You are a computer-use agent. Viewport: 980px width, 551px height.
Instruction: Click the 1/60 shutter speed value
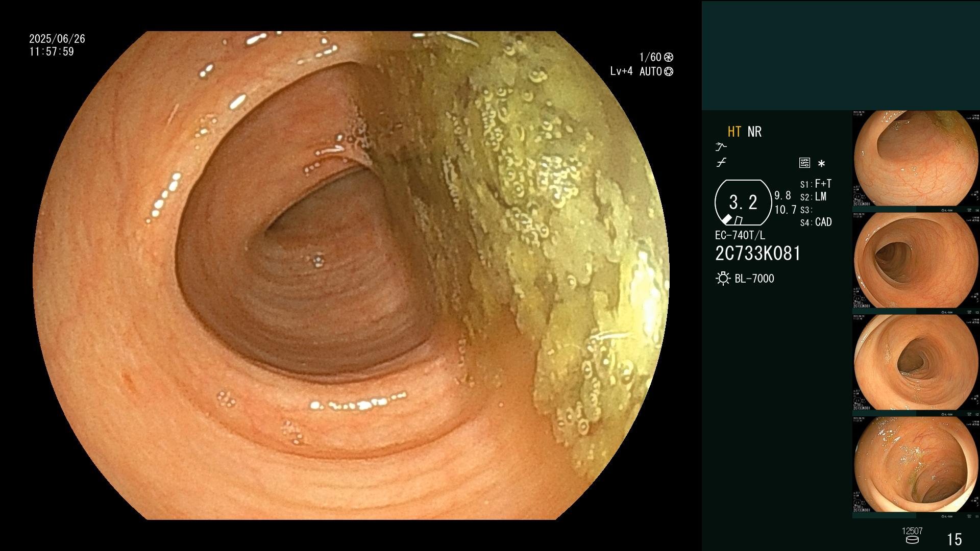point(650,57)
